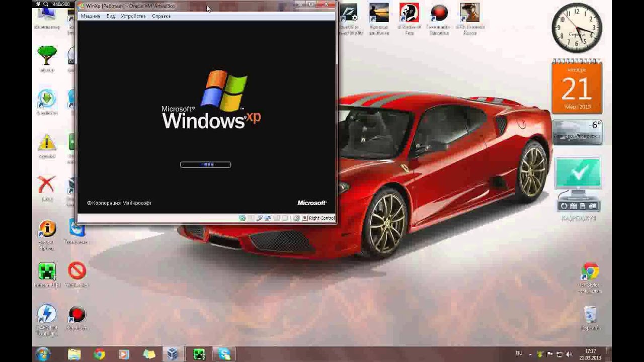Open Sticky Notes from the taskbar
Image resolution: width=644 pixels, height=362 pixels.
(x=149, y=354)
